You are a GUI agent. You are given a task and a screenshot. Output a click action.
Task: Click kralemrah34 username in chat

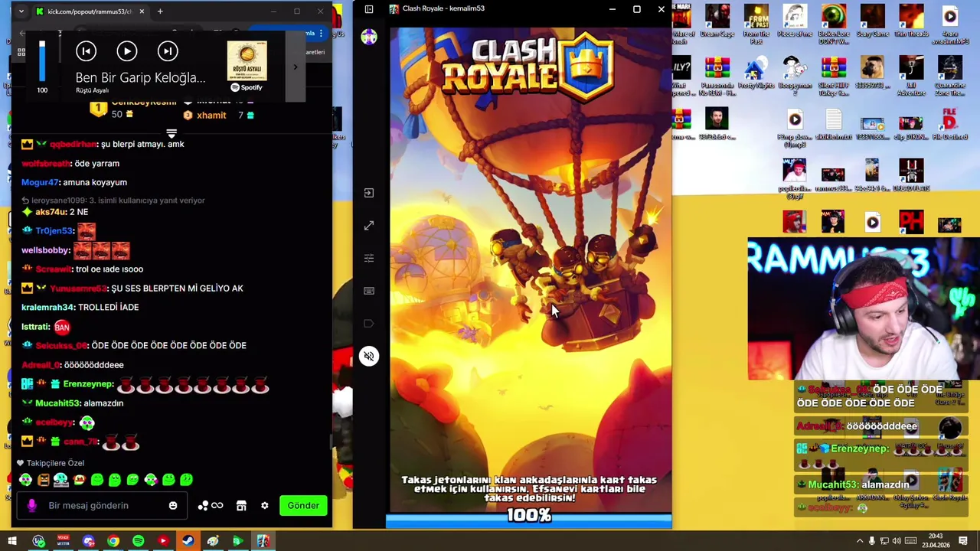47,307
